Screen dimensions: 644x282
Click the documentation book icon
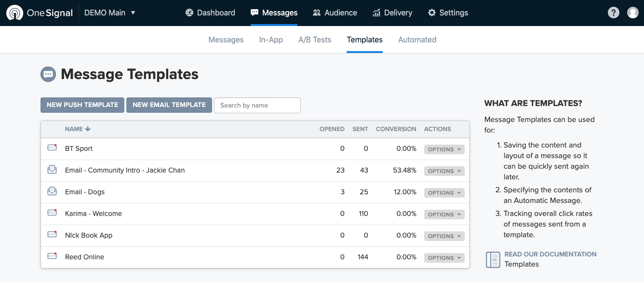(493, 259)
